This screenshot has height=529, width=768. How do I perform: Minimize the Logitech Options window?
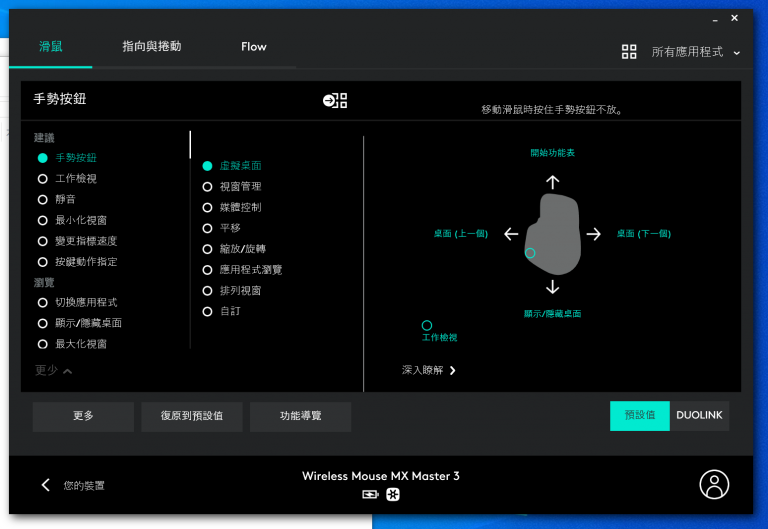(715, 20)
